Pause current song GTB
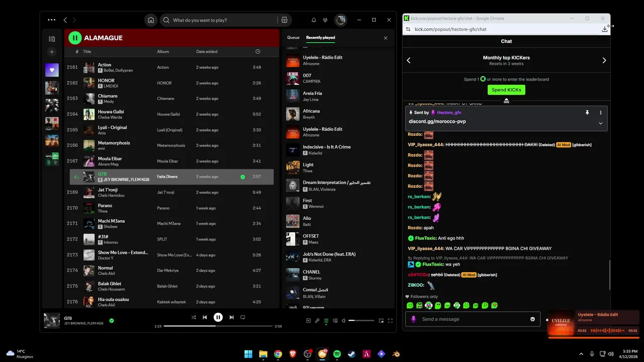This screenshot has width=644, height=362. [218, 317]
